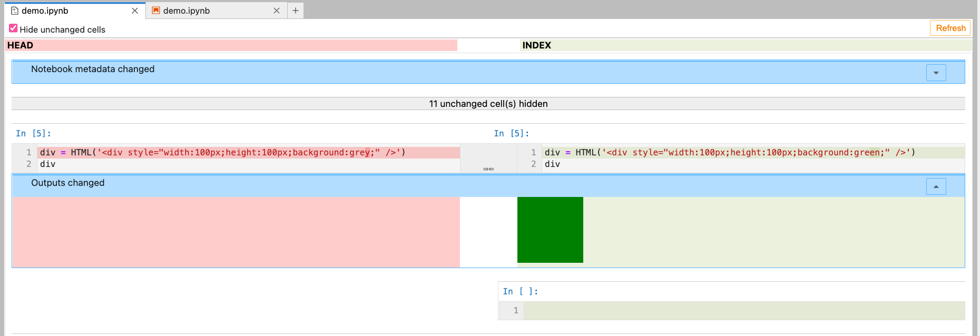Click the Hide unchanged cells label
This screenshot has height=336, width=980.
pyautogui.click(x=62, y=29)
